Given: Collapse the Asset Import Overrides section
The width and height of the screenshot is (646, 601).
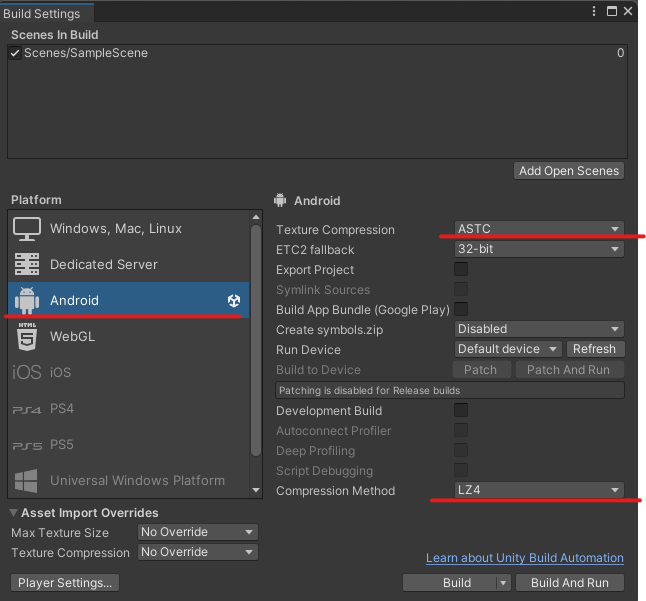Looking at the screenshot, I should coord(14,513).
